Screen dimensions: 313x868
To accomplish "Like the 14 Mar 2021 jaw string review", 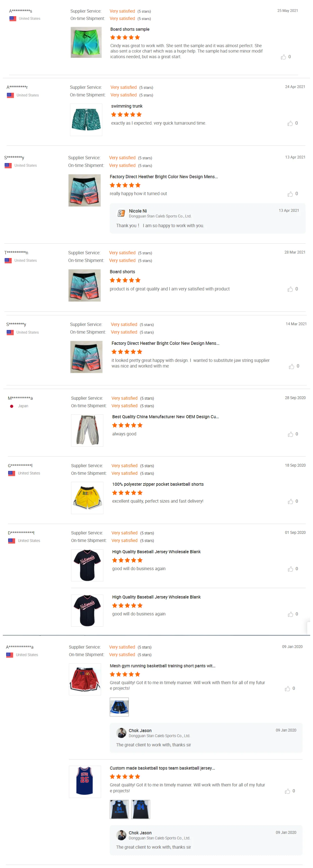I will (291, 366).
